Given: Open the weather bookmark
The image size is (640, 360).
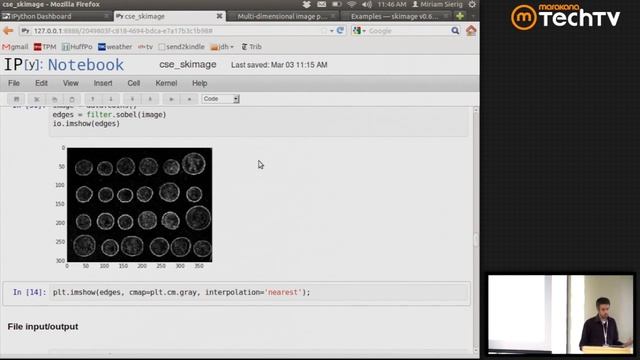Looking at the screenshot, I should pos(115,47).
